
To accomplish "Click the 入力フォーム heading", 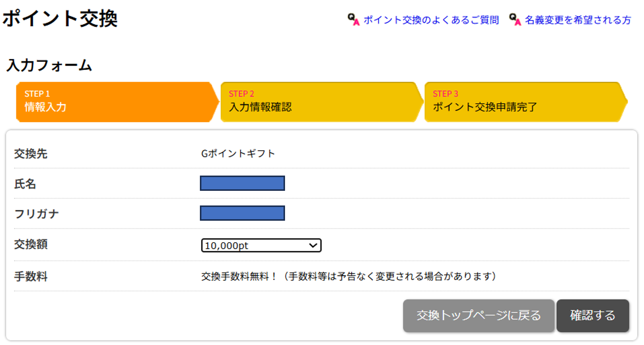I will 49,65.
